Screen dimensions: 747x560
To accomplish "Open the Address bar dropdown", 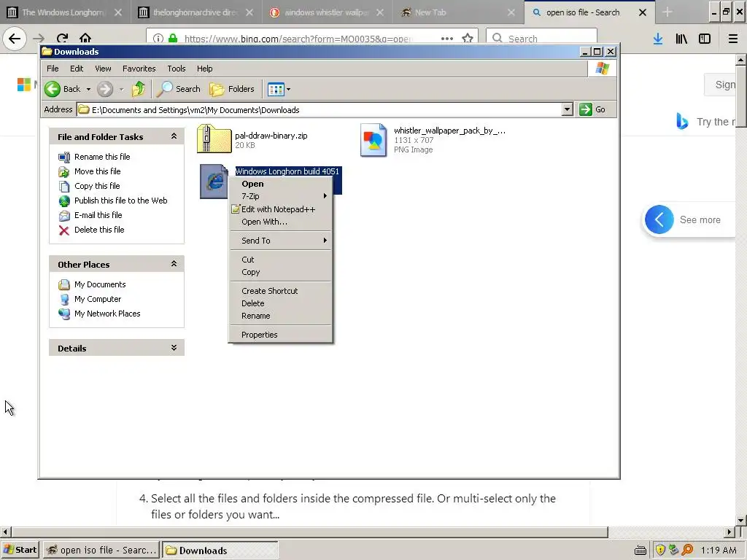I will tap(567, 109).
